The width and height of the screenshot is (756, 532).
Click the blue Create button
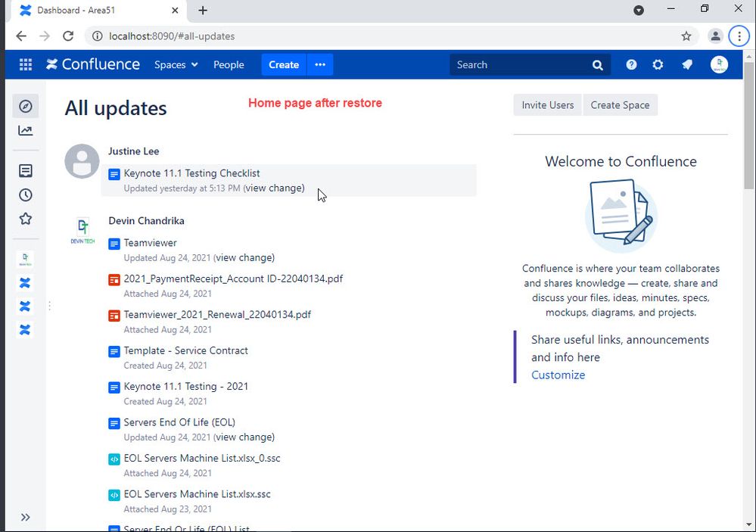(284, 64)
